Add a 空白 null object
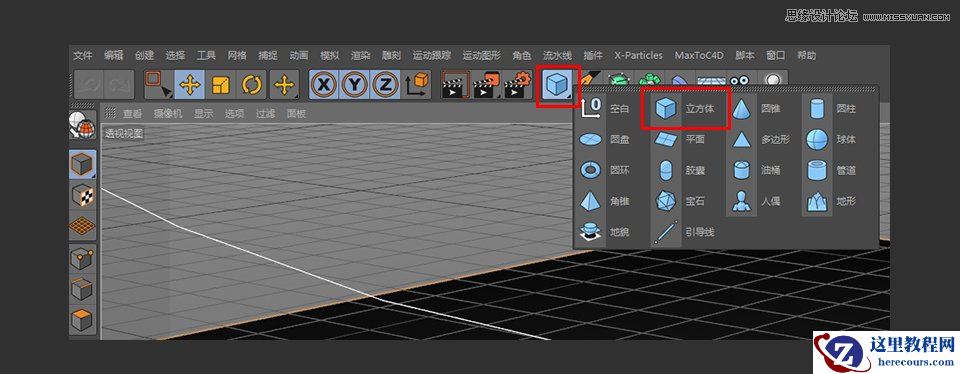960x374 pixels. coord(605,109)
